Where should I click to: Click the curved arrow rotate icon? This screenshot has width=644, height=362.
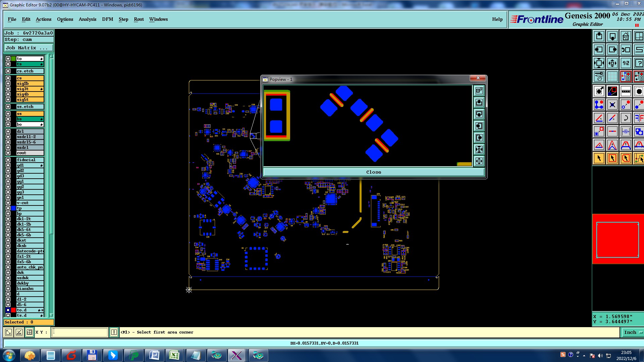click(626, 118)
